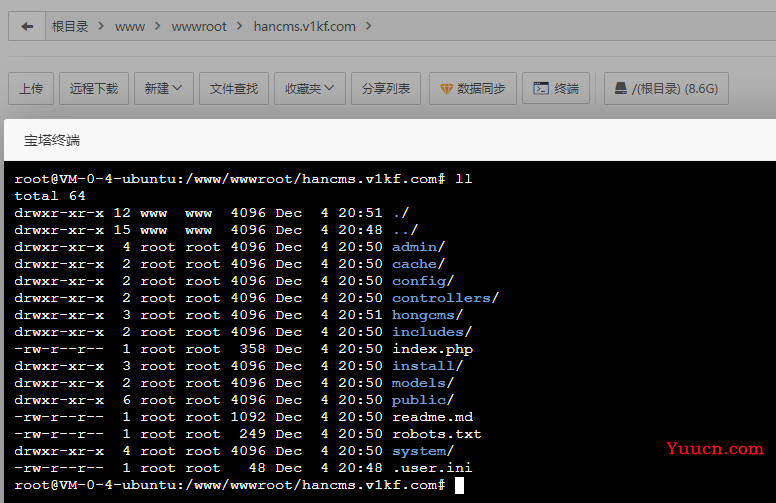776x503 pixels.
Task: Click the terminal cursor at bottom prompt
Action: [459, 486]
